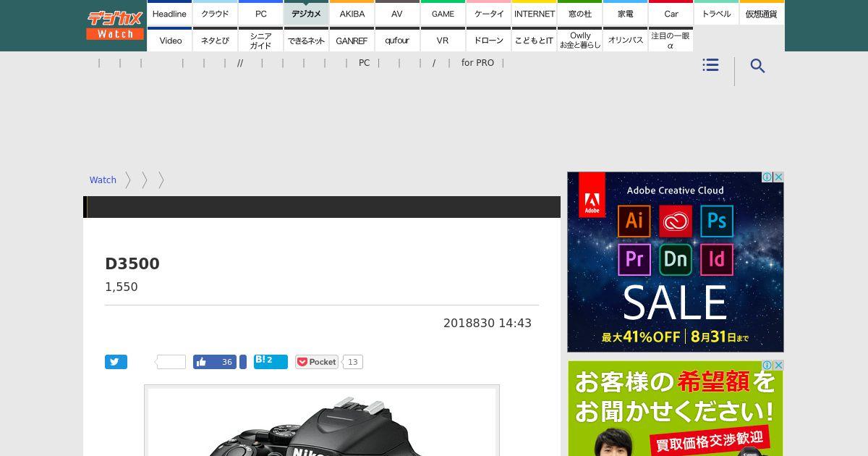Open the GAME tab

[x=443, y=13]
